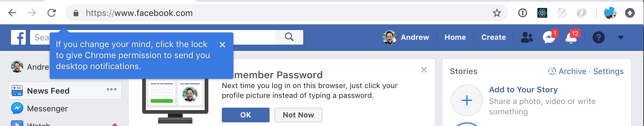Screen dimensions: 644x126
Task: Go to the Home tab
Action: 455,37
